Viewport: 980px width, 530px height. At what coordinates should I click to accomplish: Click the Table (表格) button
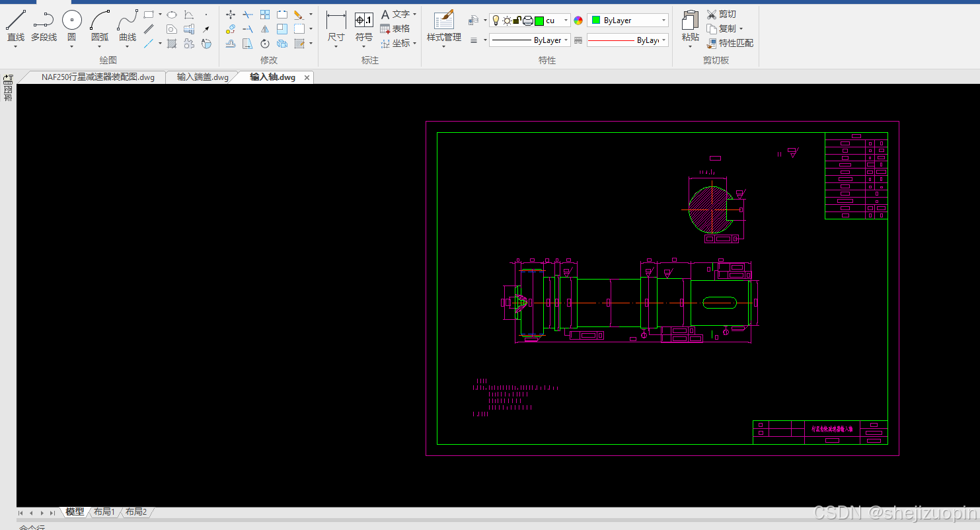pyautogui.click(x=395, y=29)
